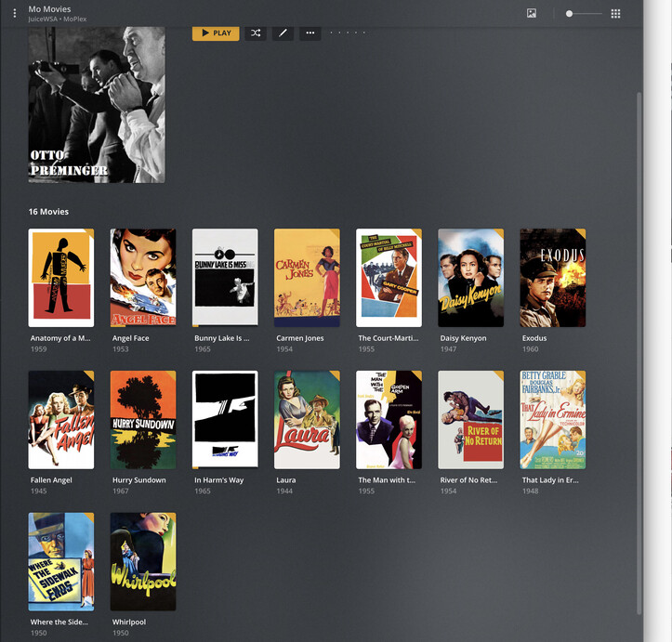Viewport: 672px width, 642px height.
Task: Adjust the poster size slider
Action: click(584, 14)
